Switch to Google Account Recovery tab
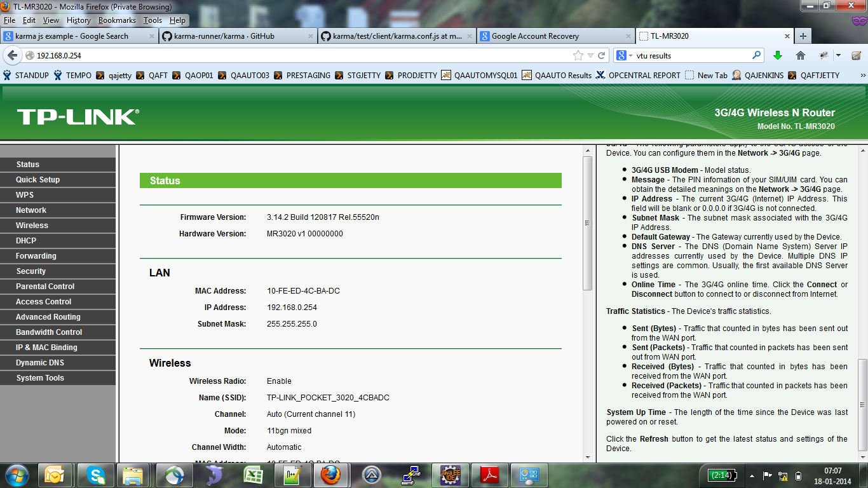868x488 pixels. [555, 36]
